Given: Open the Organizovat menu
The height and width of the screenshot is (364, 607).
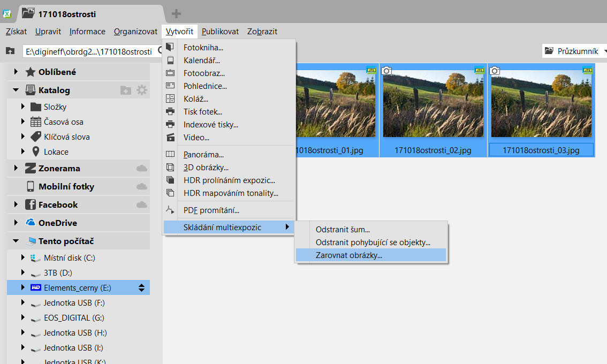Looking at the screenshot, I should click(x=135, y=32).
